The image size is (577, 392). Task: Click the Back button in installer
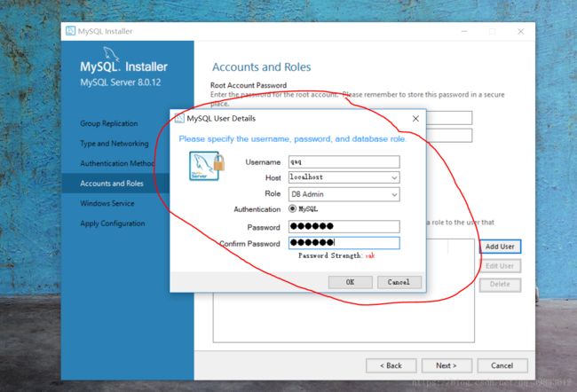(391, 365)
